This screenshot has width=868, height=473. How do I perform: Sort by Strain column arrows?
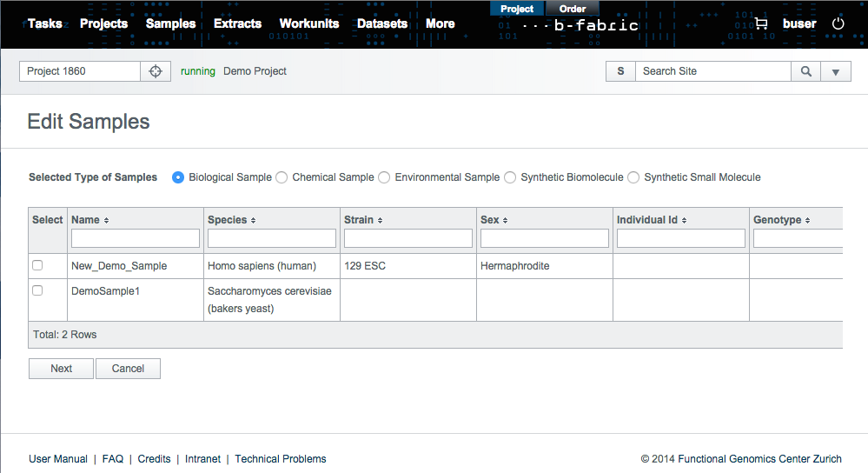tap(380, 221)
